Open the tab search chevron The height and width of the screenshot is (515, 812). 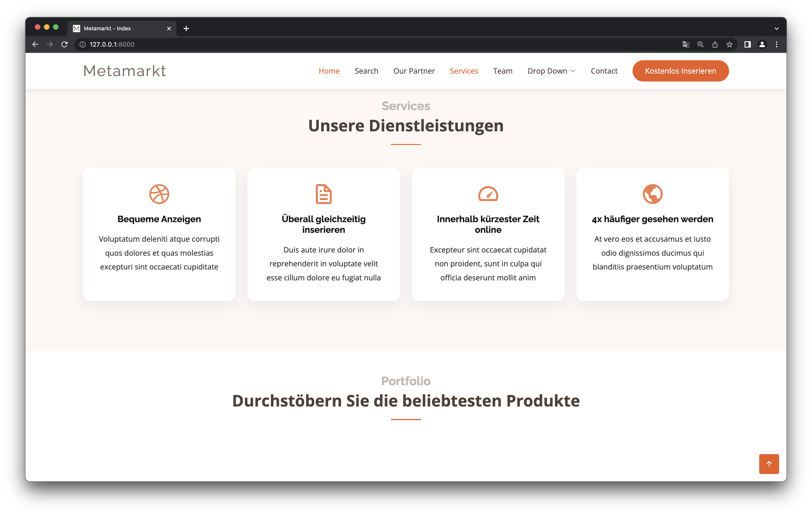tap(776, 29)
